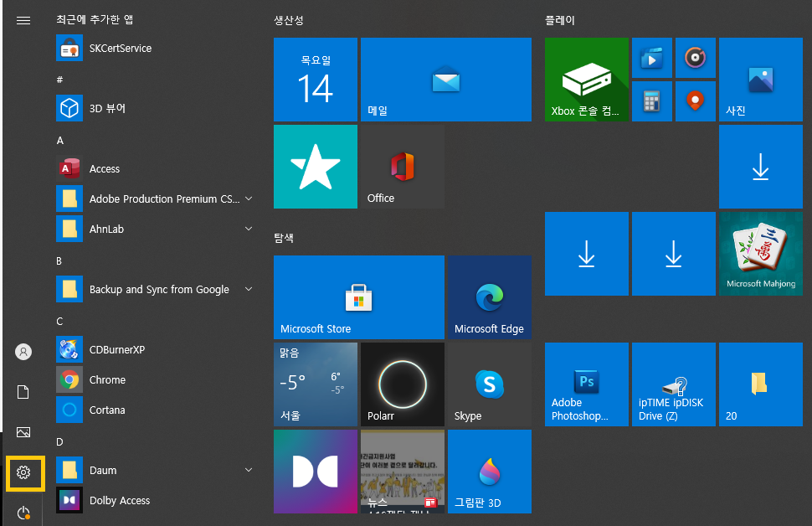
Task: Launch Microsoft Edge tile
Action: click(490, 297)
